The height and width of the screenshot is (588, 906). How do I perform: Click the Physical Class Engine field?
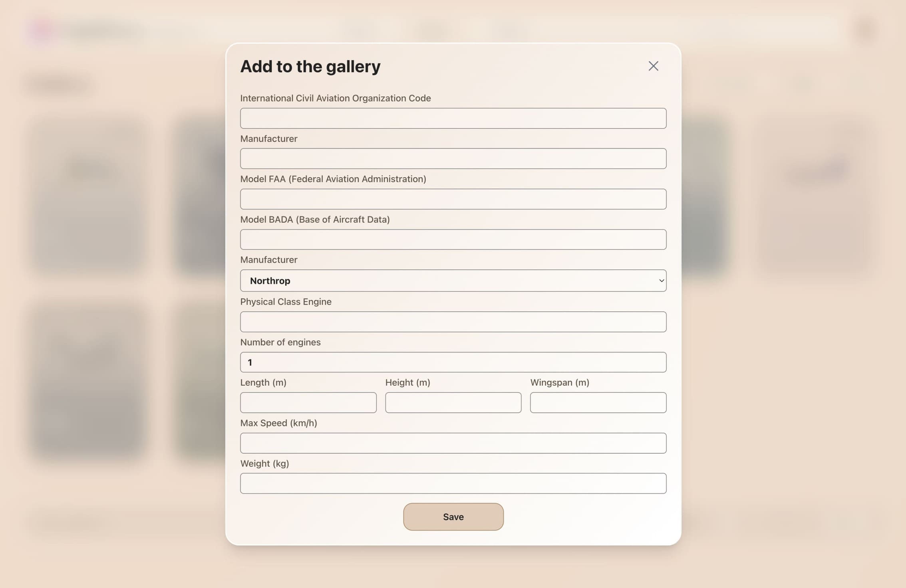453,322
